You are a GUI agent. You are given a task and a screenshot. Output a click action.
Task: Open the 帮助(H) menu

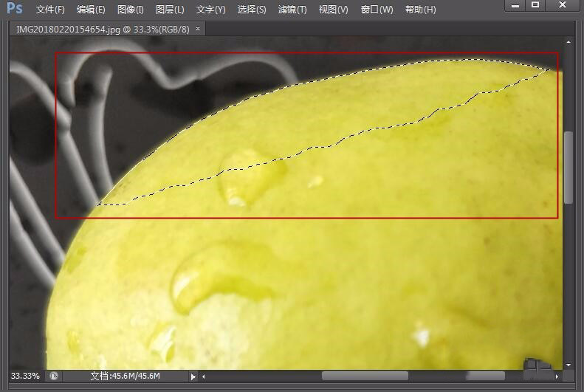420,10
